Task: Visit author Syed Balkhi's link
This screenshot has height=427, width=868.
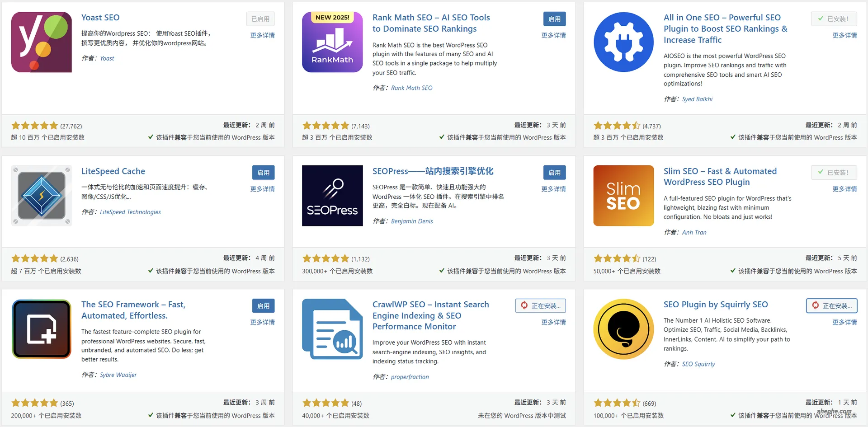Action: point(697,99)
